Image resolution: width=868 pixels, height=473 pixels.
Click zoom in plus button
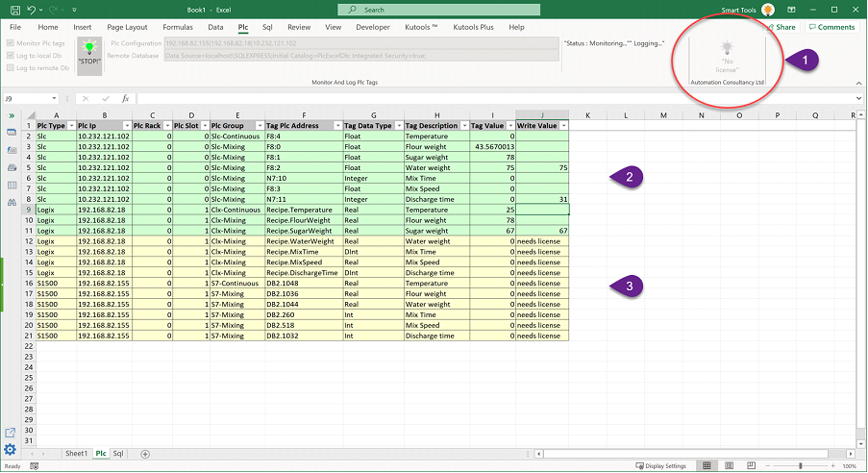pos(833,466)
